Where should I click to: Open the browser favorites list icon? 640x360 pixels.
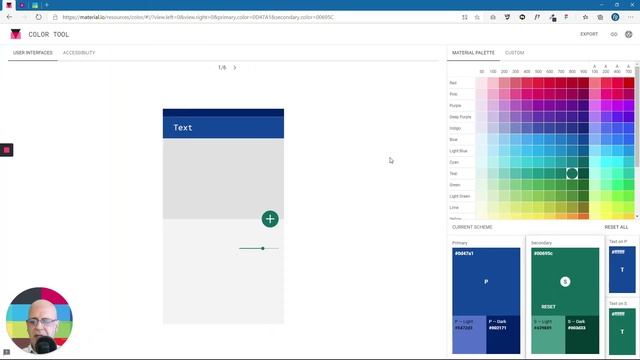(x=585, y=17)
